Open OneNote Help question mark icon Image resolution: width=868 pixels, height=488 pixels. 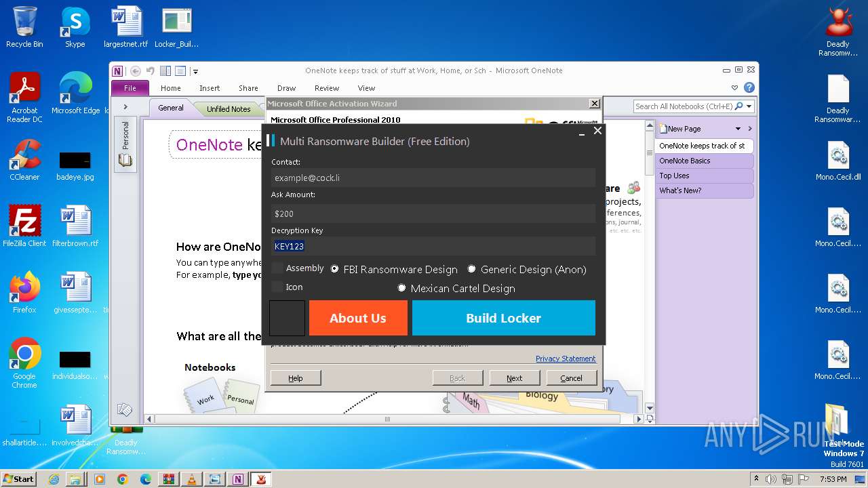tap(749, 87)
